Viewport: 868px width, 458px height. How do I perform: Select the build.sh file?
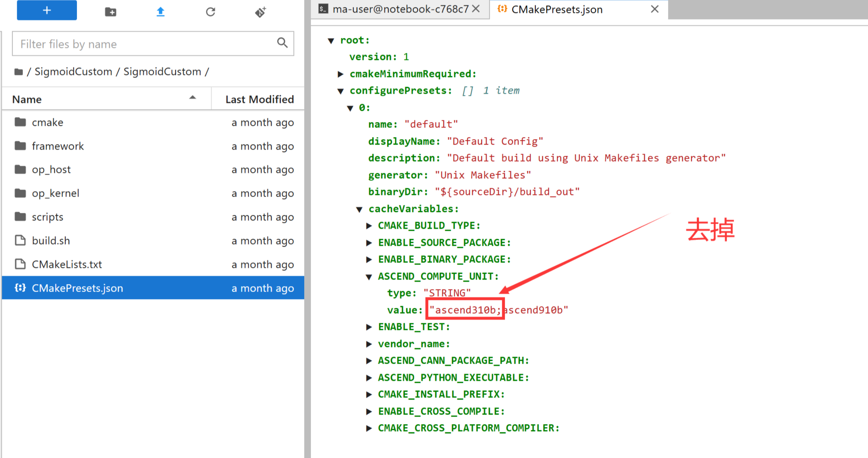(51, 241)
